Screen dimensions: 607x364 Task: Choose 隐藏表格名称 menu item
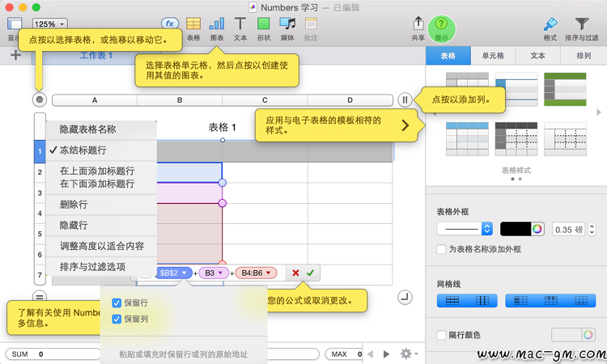(101, 129)
